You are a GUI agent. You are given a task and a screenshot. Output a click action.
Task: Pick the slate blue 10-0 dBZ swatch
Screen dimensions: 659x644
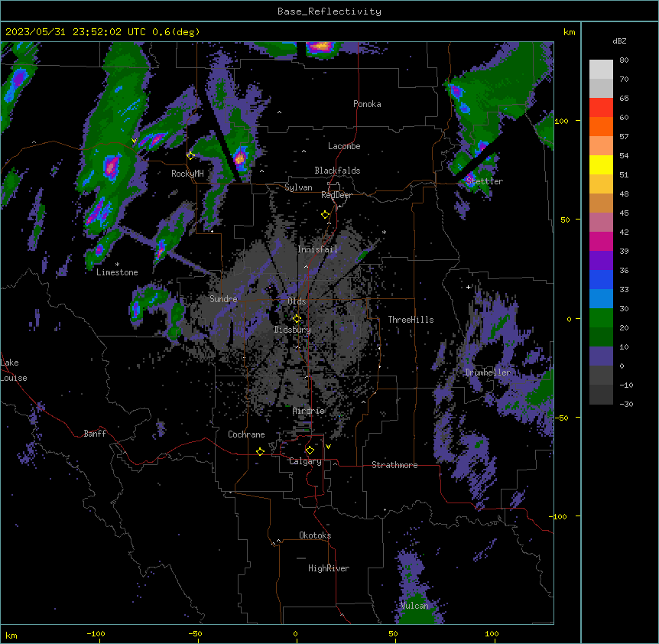pyautogui.click(x=601, y=356)
